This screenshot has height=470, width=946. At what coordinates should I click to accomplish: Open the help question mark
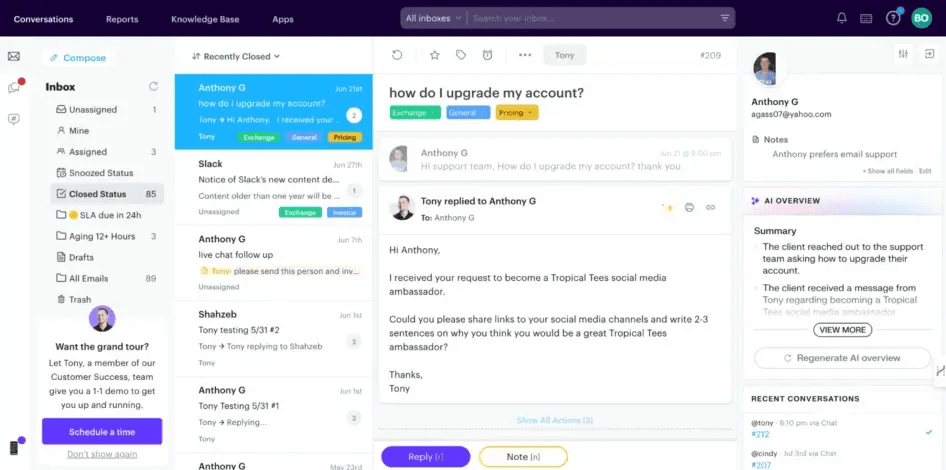point(893,18)
